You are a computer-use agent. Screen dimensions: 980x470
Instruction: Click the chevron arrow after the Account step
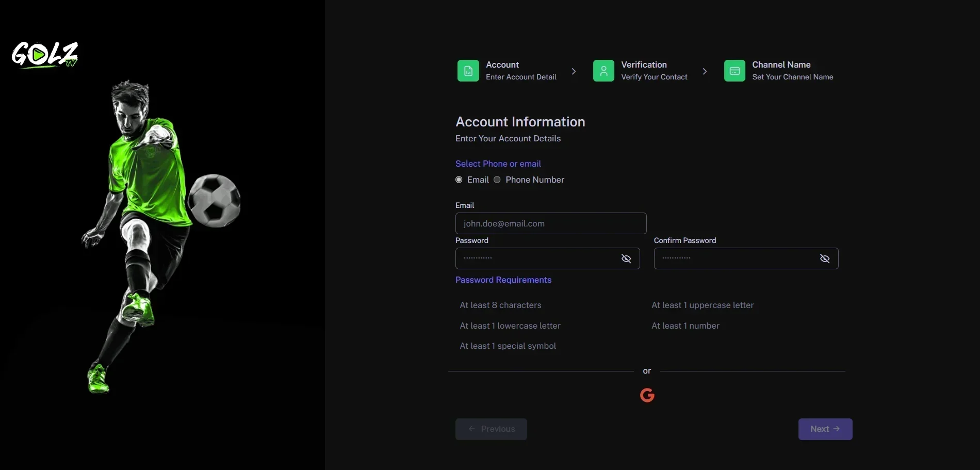[574, 71]
